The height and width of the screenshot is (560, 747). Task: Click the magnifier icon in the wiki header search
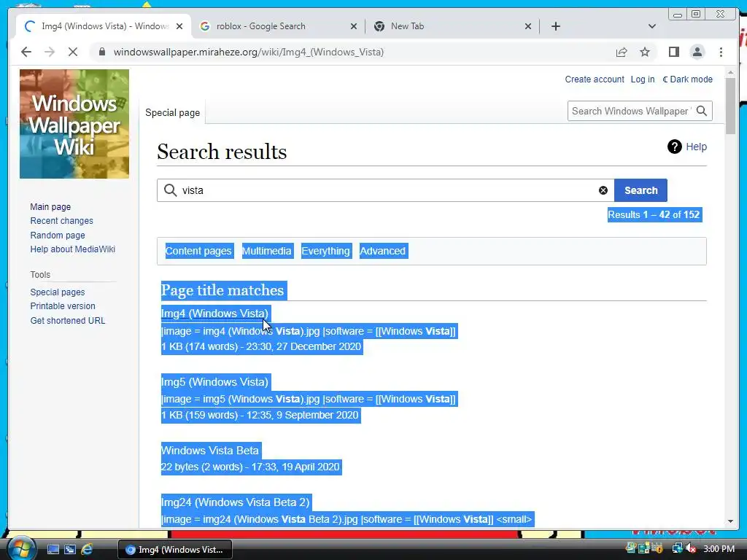pyautogui.click(x=702, y=111)
